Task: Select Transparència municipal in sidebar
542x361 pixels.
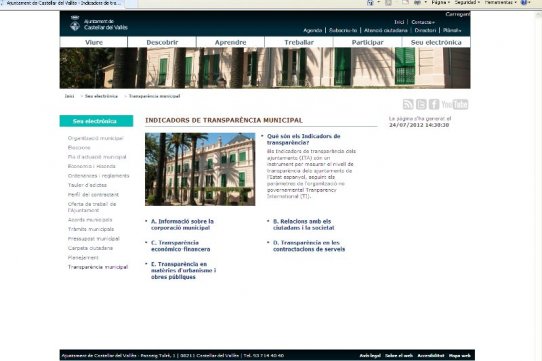Action: pos(98,267)
